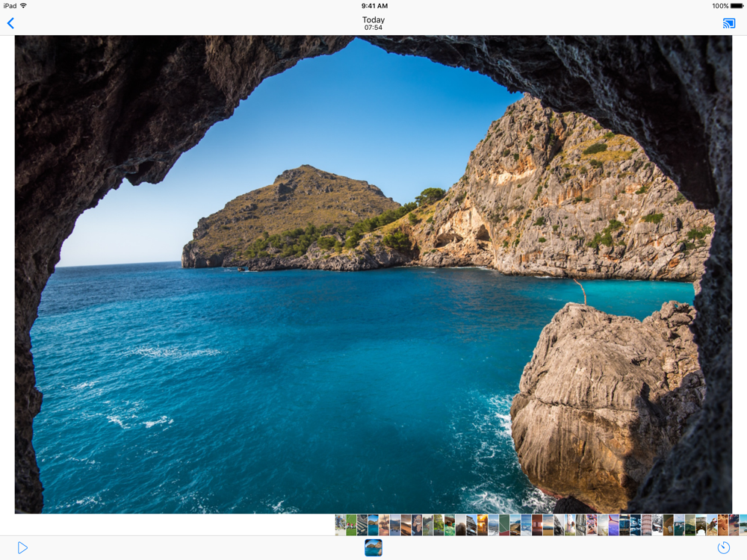Screen dimensions: 747x560
Task: Go back using the blue chevron
Action: point(10,23)
